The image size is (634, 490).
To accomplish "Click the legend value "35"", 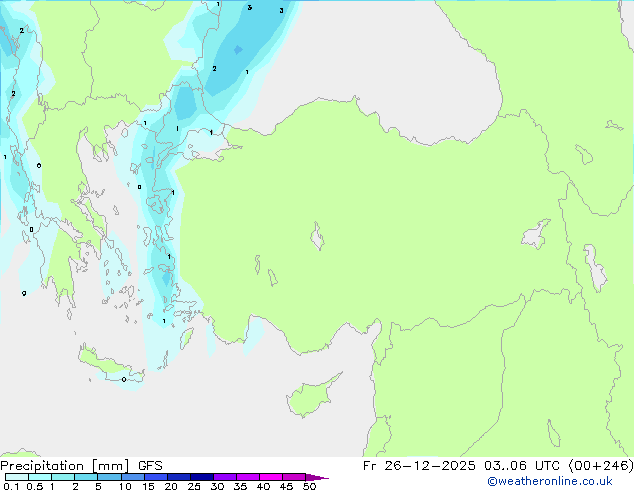I will pos(240,486).
